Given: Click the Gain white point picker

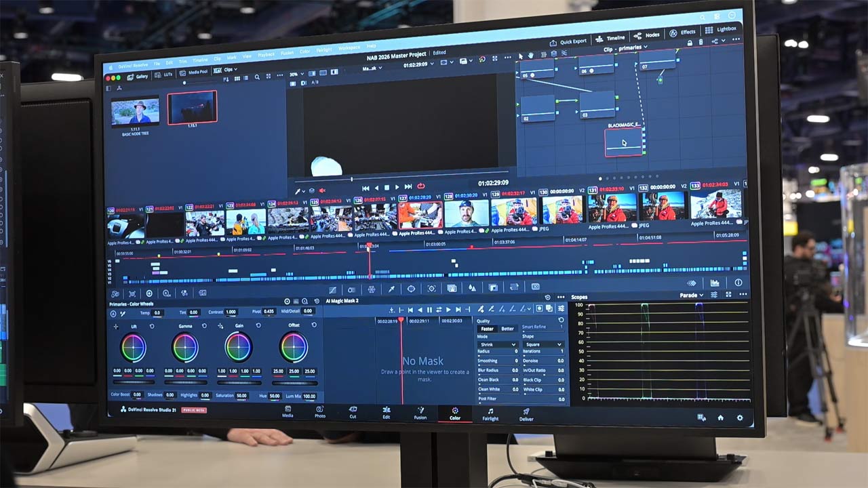Looking at the screenshot, I should [220, 326].
